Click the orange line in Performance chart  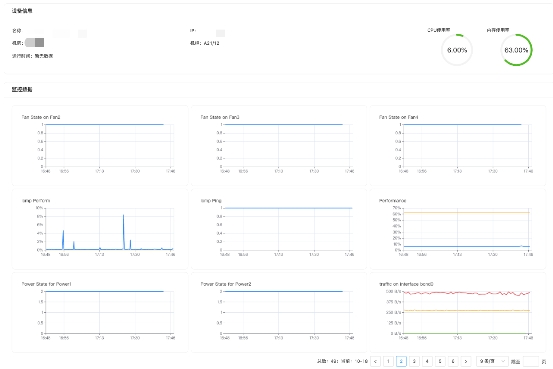click(466, 212)
